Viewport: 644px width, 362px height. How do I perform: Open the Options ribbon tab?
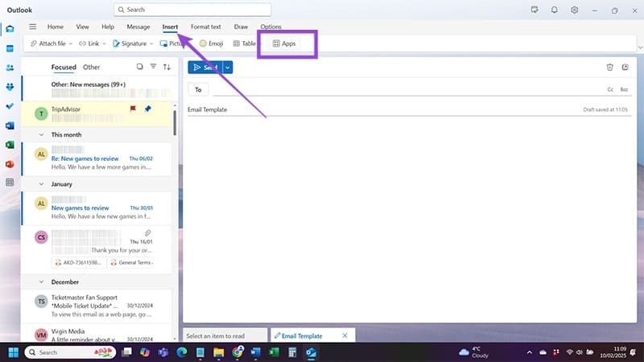270,27
